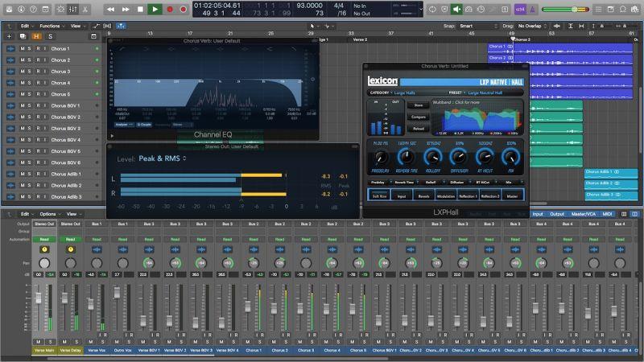Viewport: 644px width, 362px height.
Task: Open the Toolbar button in control bar
Action: click(46, 9)
